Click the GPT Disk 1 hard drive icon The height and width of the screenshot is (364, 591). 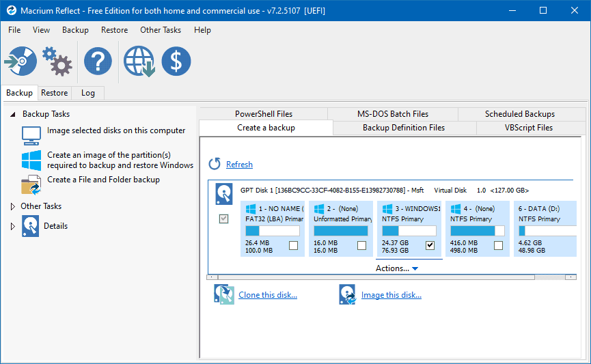224,194
